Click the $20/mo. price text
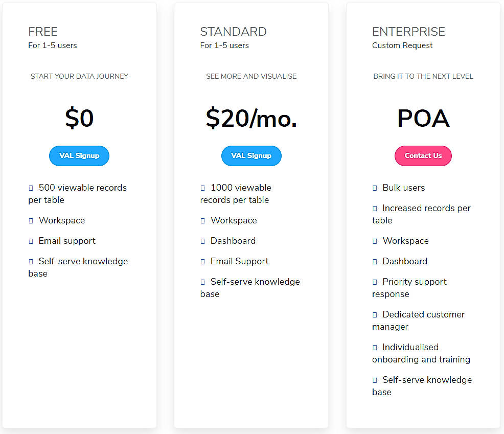 tap(251, 118)
